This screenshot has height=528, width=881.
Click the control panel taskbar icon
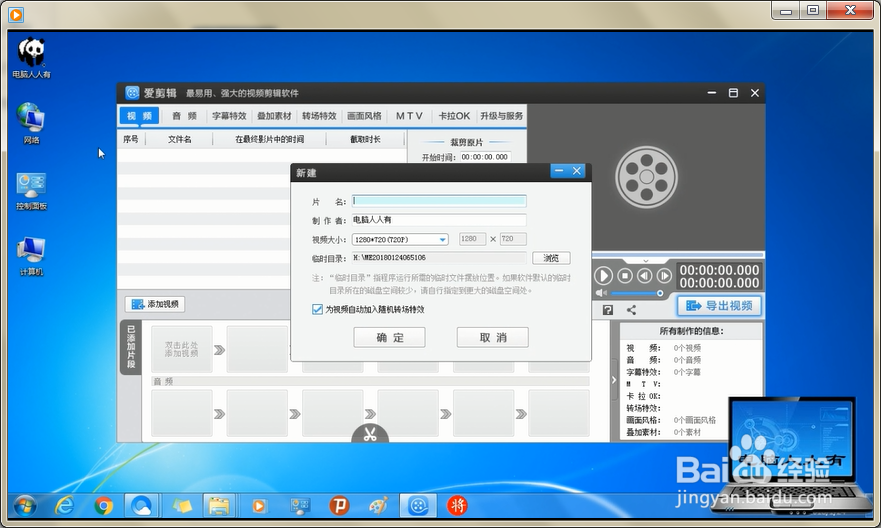point(299,507)
